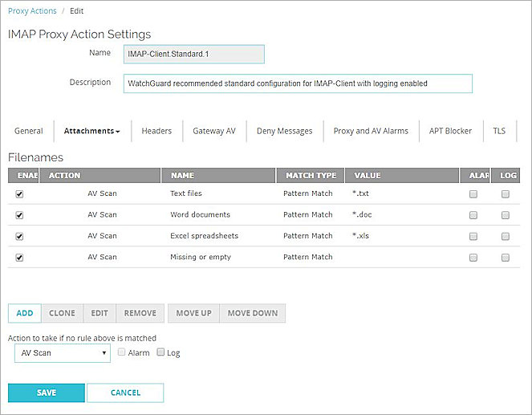This screenshot has height=415, width=532.
Task: Click the ACTION column header
Action: coord(99,176)
